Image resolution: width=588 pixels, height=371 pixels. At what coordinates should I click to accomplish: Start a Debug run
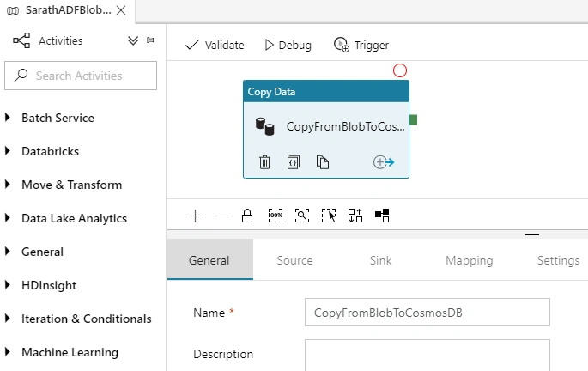(288, 45)
